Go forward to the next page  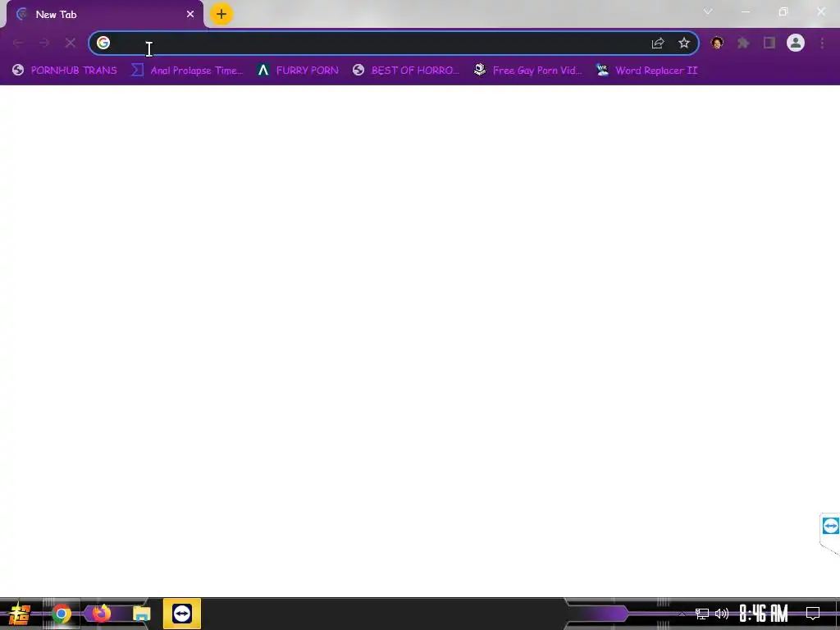(x=44, y=43)
